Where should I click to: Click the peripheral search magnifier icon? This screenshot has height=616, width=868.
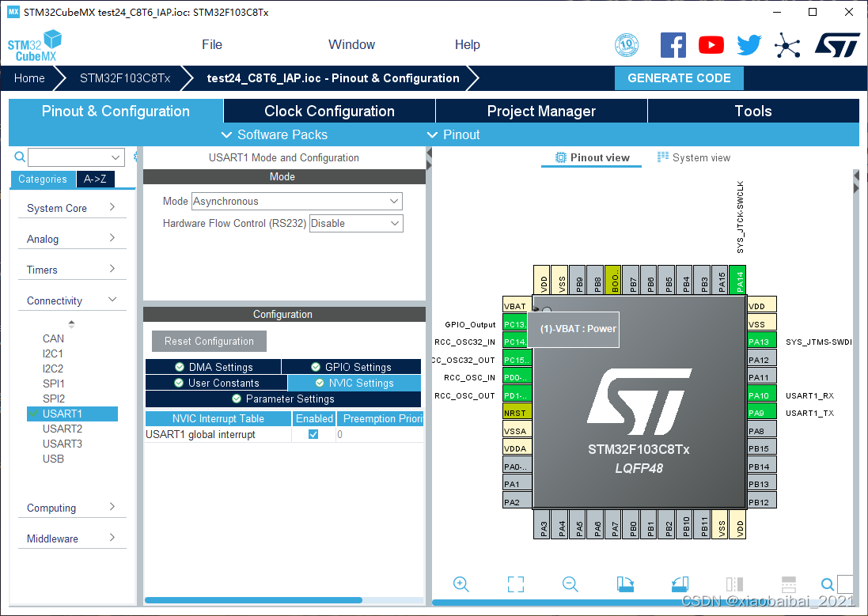(x=19, y=157)
